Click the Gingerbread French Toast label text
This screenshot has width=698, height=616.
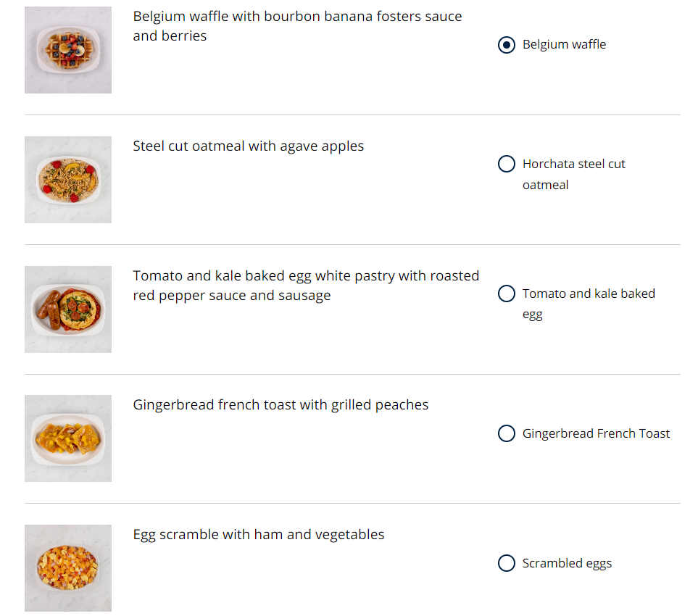[x=596, y=433]
